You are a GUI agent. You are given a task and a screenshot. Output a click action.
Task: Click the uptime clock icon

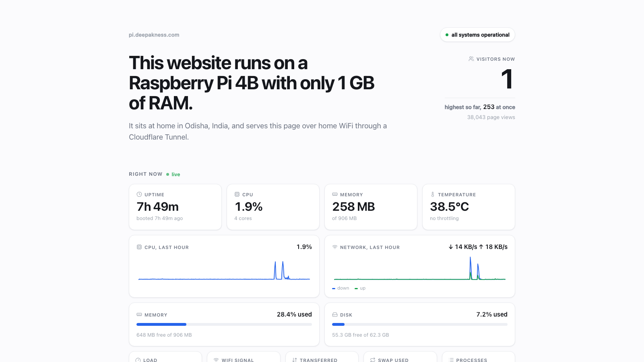[x=139, y=194]
